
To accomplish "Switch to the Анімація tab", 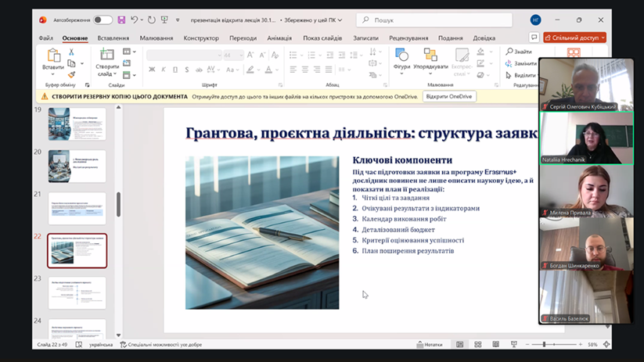I will point(279,38).
